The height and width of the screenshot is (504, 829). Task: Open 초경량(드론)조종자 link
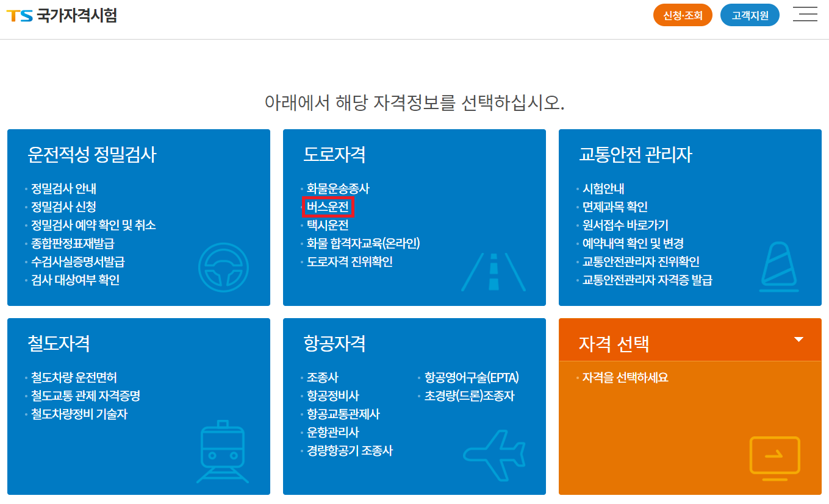click(470, 396)
